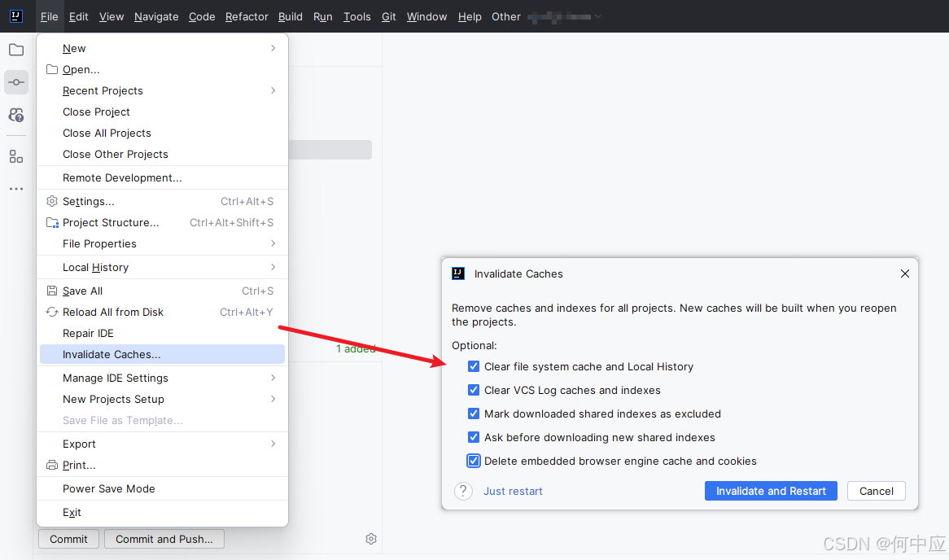Open the Refactor menu
This screenshot has width=949, height=560.
pos(247,16)
